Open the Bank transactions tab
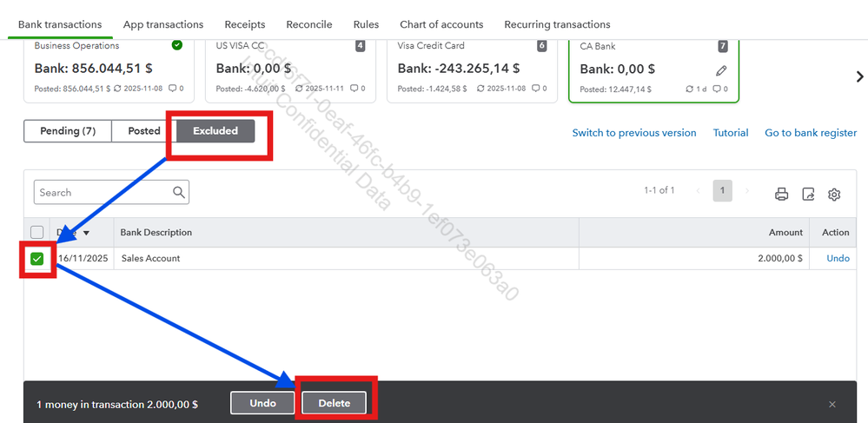The image size is (868, 423). (x=60, y=24)
